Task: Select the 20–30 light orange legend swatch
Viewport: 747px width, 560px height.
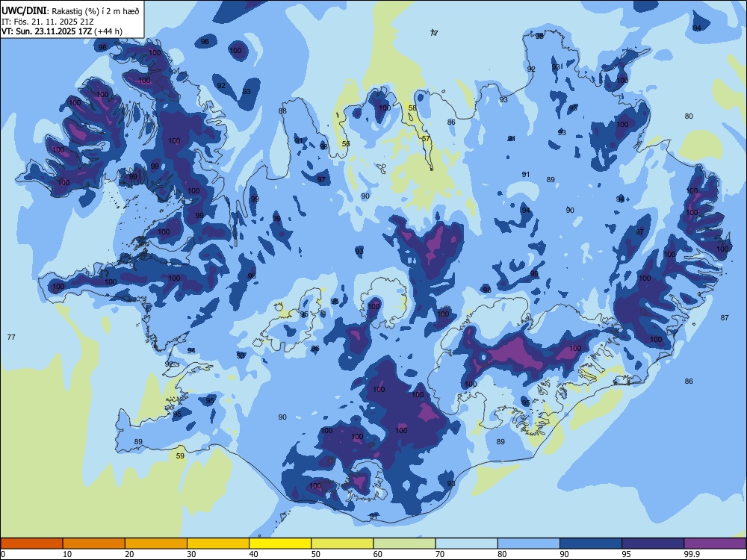Action: click(156, 544)
